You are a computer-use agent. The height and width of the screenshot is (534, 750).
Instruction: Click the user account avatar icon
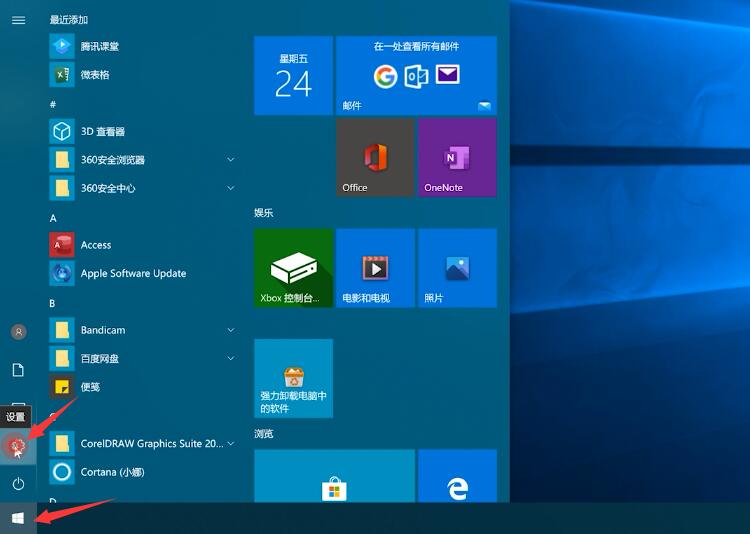pos(18,332)
